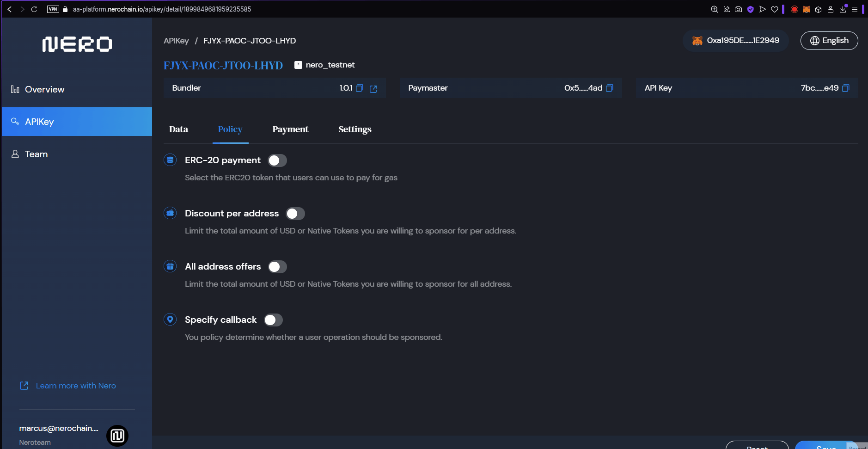868x449 pixels.
Task: Toggle the All address offers switch
Action: 277,267
